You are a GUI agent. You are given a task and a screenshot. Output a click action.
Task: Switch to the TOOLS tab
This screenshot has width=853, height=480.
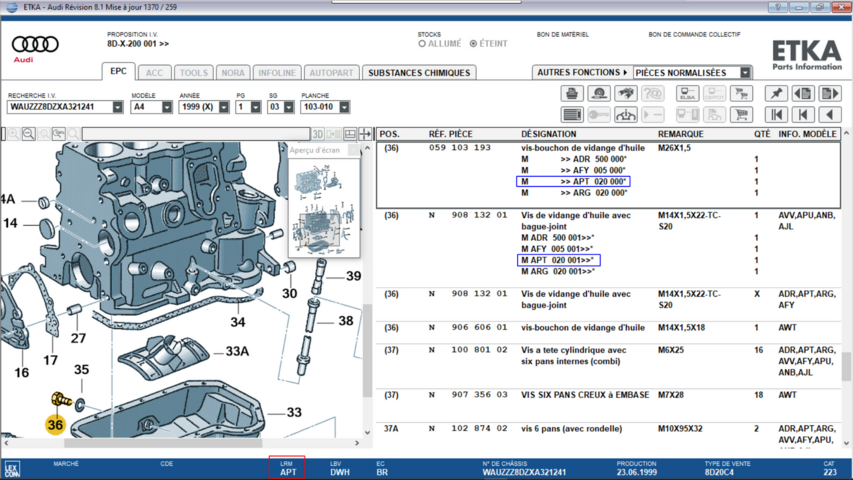coord(194,73)
